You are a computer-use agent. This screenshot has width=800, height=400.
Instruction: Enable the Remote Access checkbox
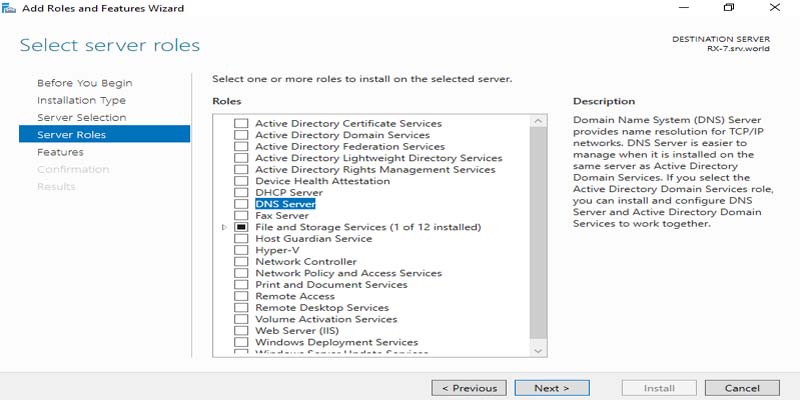(x=241, y=296)
